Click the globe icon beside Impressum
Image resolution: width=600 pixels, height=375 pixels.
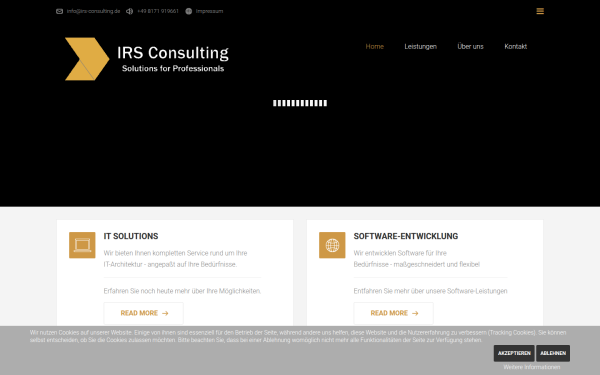click(x=189, y=11)
